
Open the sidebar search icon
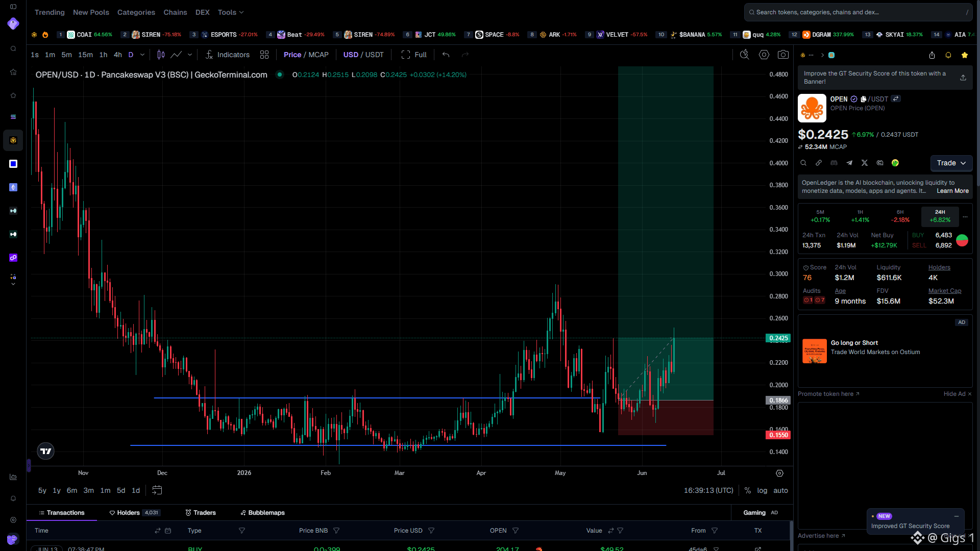click(x=13, y=49)
